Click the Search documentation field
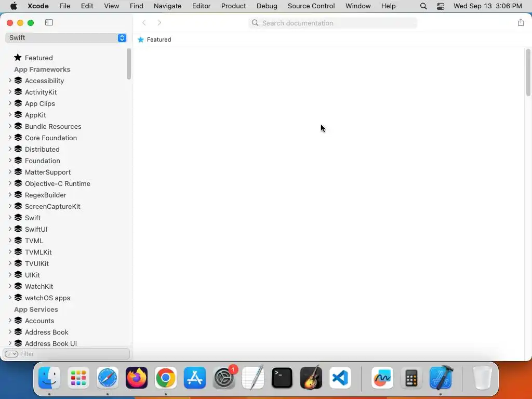Viewport: 532px width, 399px height. pyautogui.click(x=333, y=23)
